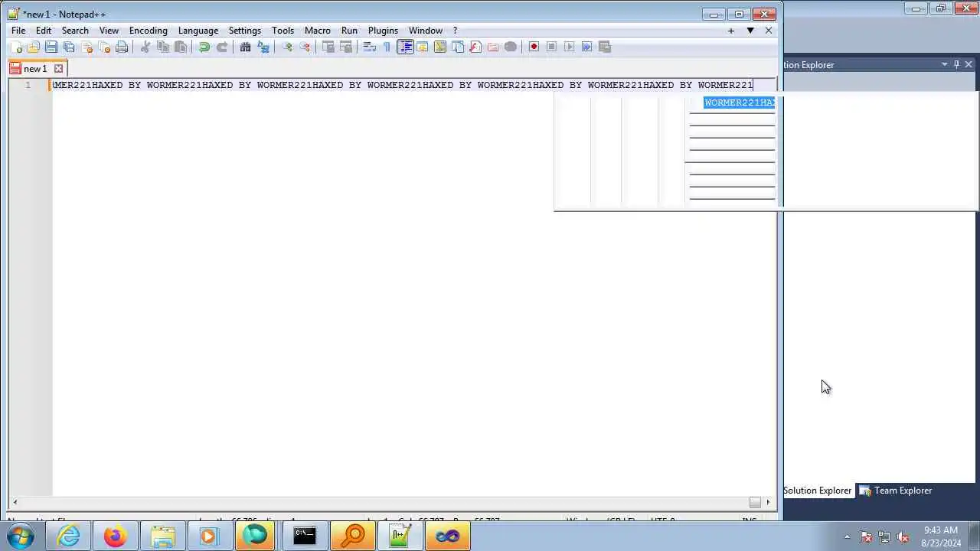Toggle Show All Characters pilcrow icon
Screen dimensions: 980x551
[387, 47]
